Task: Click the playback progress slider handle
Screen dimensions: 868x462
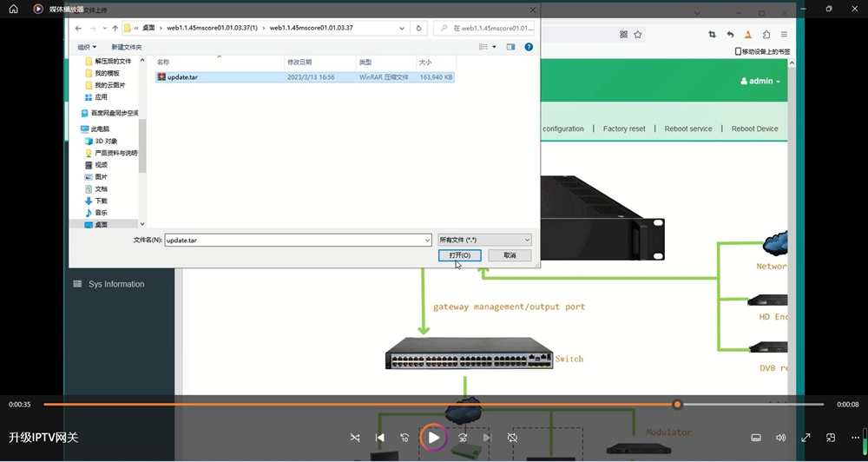Action: 677,405
